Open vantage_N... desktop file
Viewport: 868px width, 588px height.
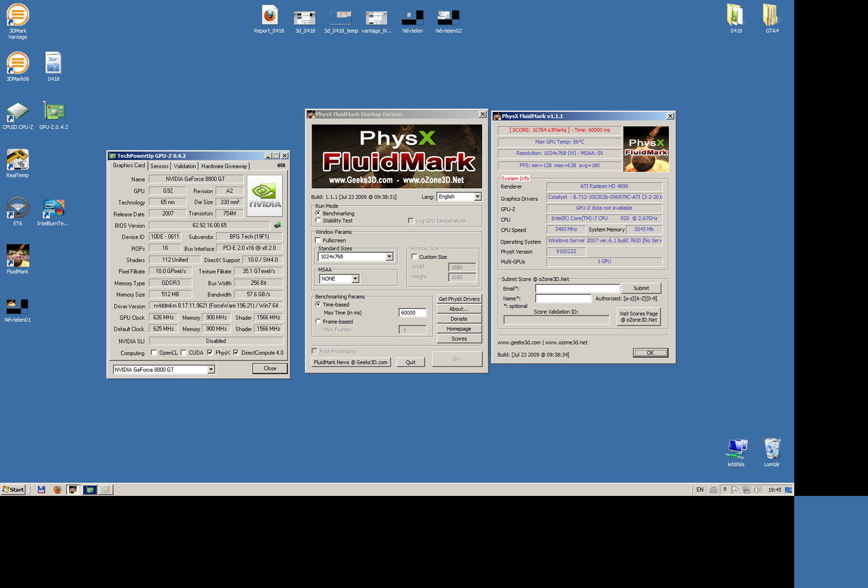(x=377, y=22)
